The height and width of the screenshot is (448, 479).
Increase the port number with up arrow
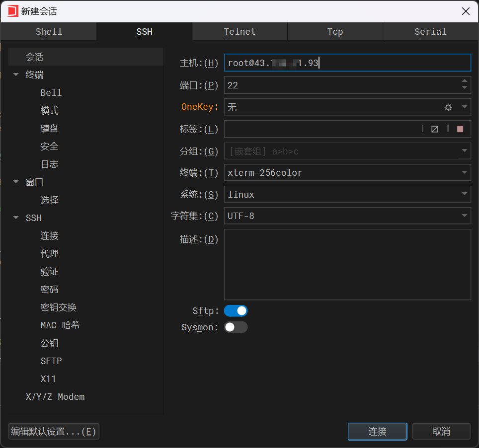click(x=464, y=81)
